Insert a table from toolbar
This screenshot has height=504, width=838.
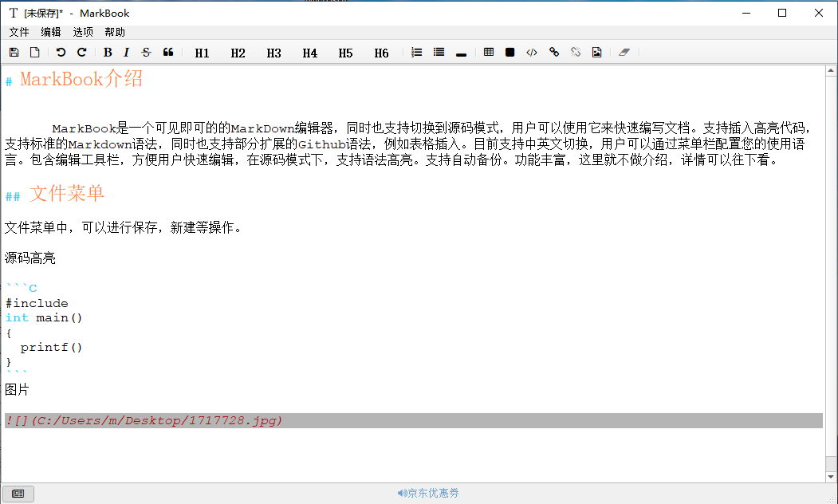tap(489, 53)
